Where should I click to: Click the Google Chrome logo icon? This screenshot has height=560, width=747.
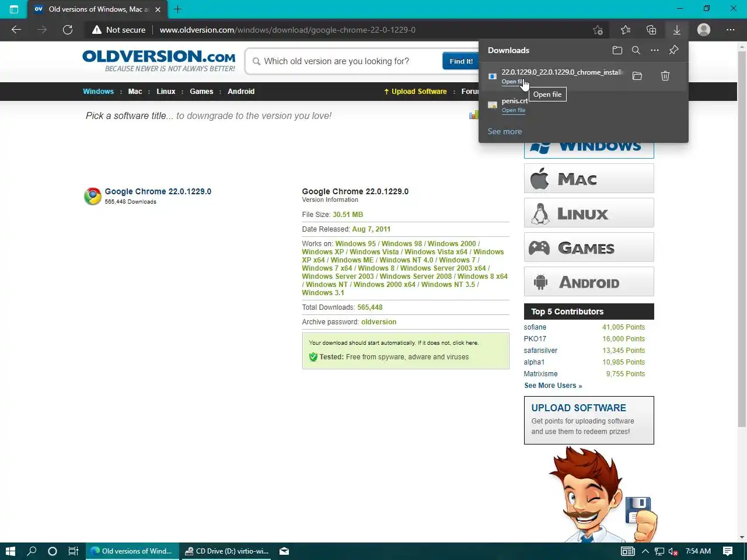[x=93, y=196]
